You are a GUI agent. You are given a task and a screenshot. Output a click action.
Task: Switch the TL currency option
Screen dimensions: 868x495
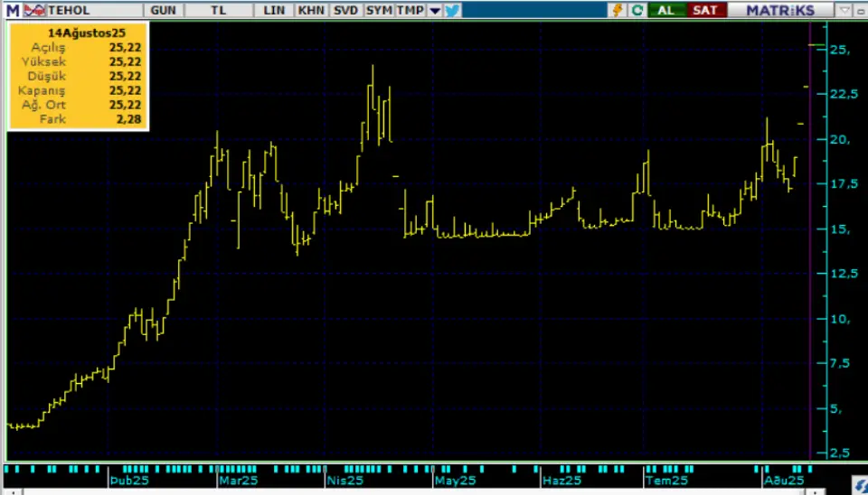click(219, 10)
